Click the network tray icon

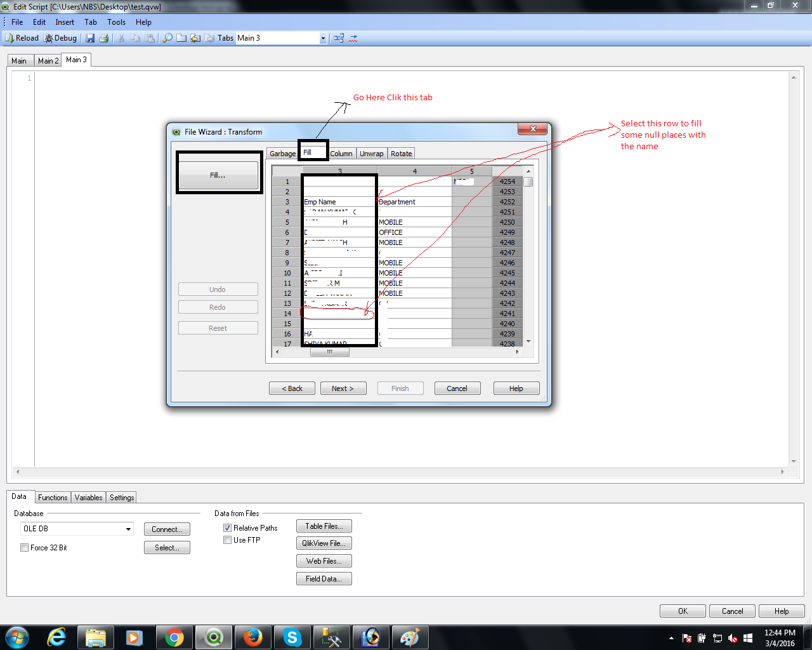click(x=717, y=638)
